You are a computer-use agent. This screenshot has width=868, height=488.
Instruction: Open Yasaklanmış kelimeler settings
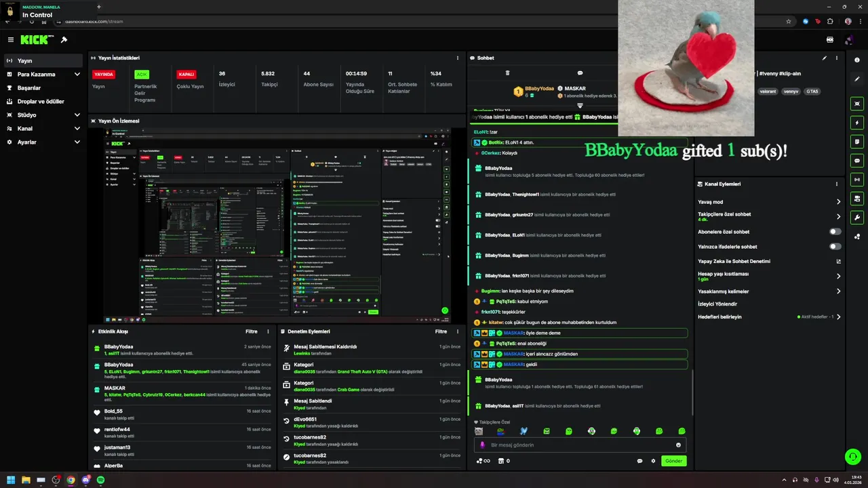pyautogui.click(x=838, y=291)
